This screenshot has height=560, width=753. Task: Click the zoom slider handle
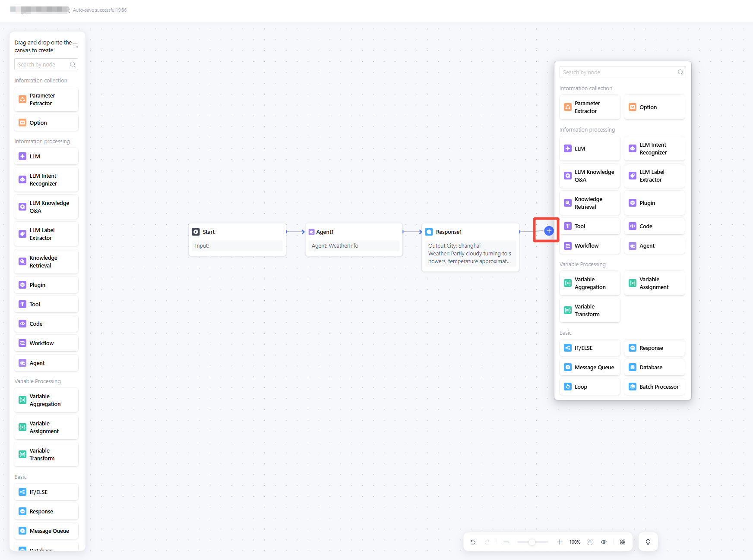pos(532,542)
